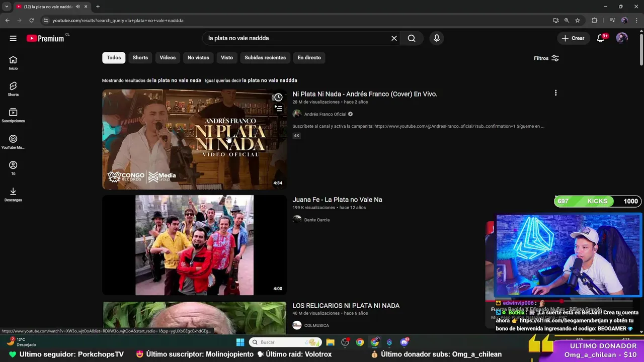
Task: Select the No vistos filter chip
Action: coord(198,58)
